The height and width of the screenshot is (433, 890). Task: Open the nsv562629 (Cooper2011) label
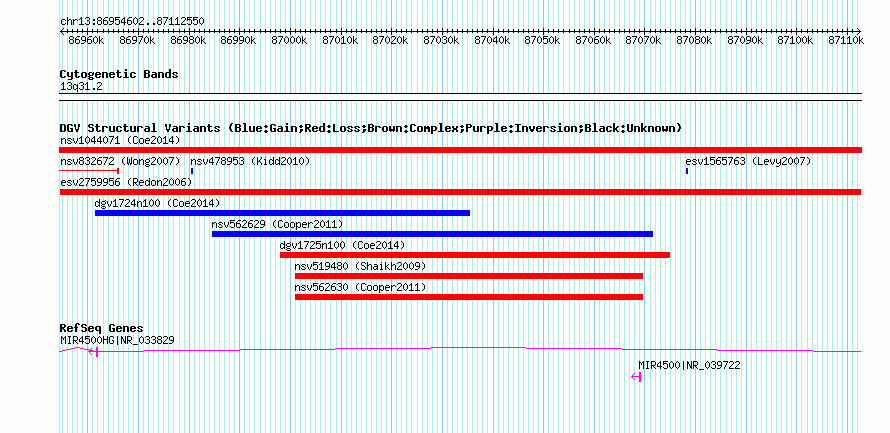277,224
